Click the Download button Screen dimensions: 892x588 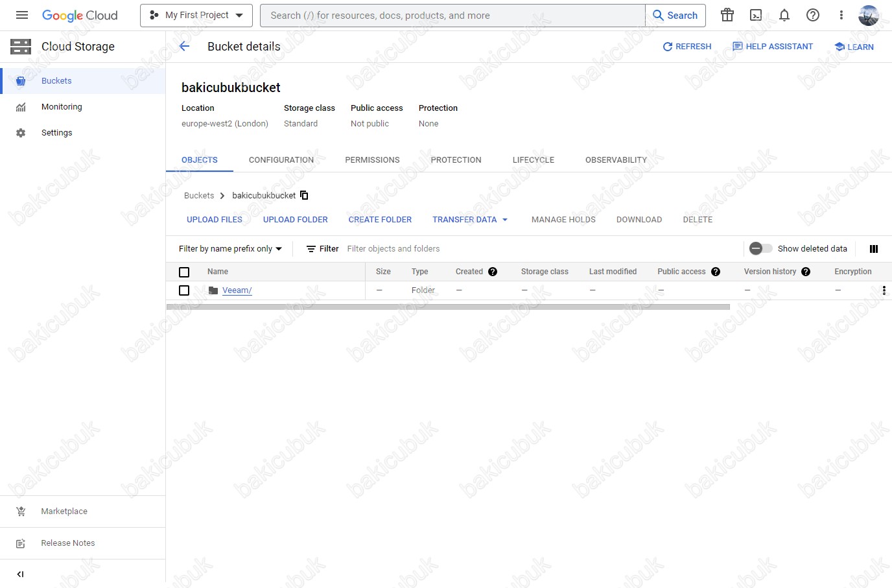tap(639, 220)
